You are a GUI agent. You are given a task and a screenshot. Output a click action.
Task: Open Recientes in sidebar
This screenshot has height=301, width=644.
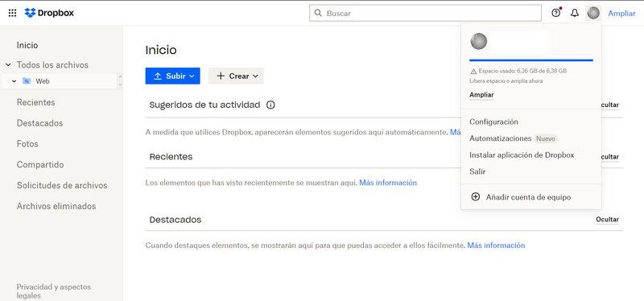click(35, 102)
